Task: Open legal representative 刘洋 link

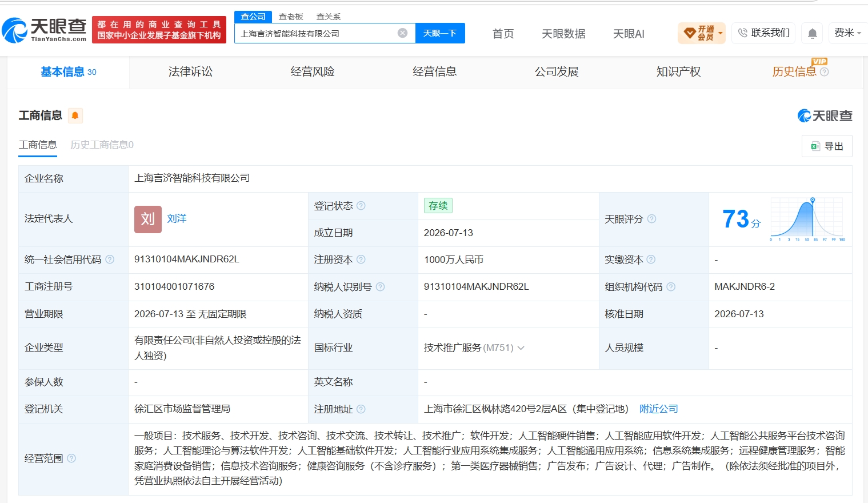Action: [x=177, y=219]
